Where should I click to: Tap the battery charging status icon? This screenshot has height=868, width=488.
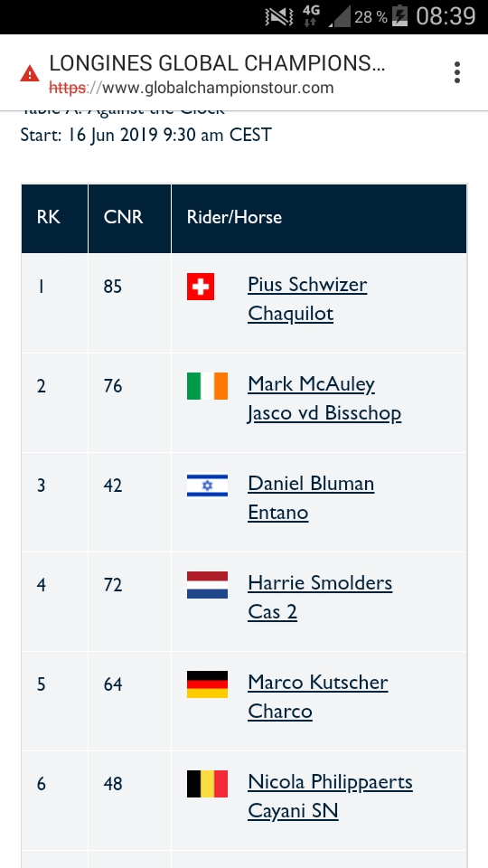(399, 16)
